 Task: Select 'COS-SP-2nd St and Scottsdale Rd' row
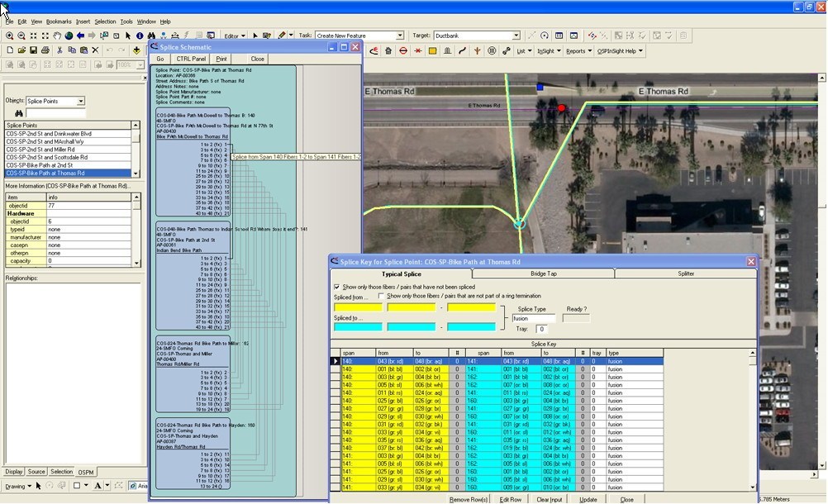coord(68,157)
